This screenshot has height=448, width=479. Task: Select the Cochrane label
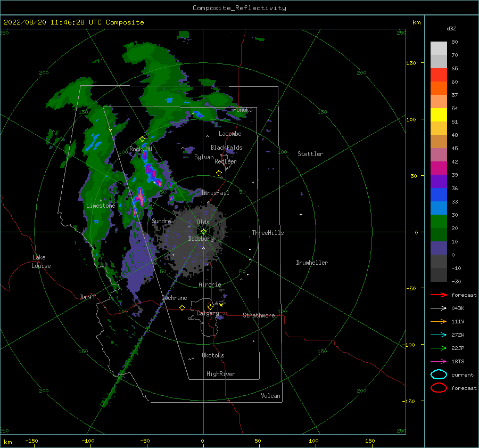coord(174,298)
